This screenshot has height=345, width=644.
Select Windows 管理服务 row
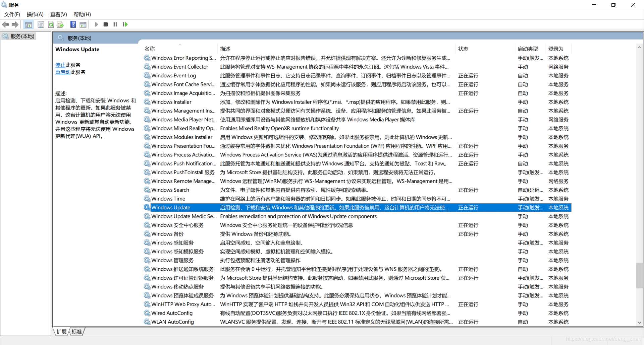point(357,260)
